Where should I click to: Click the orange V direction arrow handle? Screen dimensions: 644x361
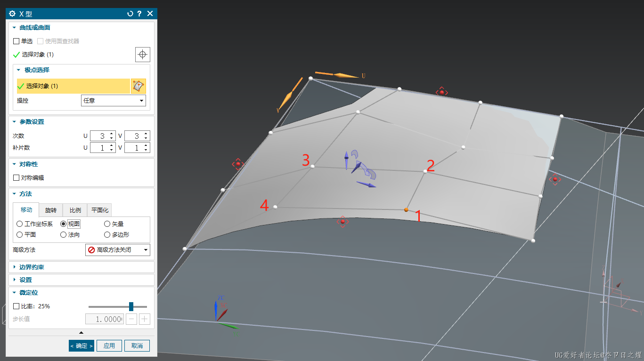coord(286,101)
